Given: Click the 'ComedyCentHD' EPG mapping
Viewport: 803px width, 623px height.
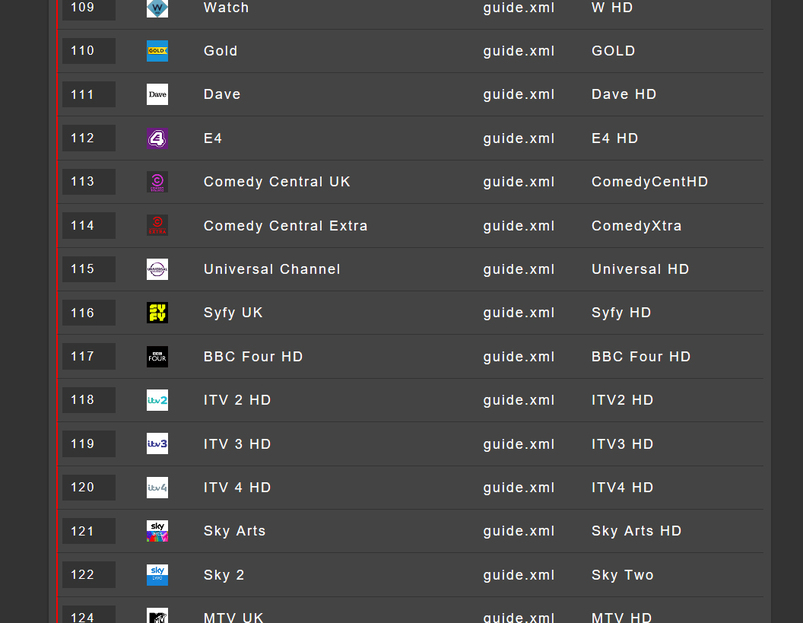Looking at the screenshot, I should pyautogui.click(x=649, y=182).
